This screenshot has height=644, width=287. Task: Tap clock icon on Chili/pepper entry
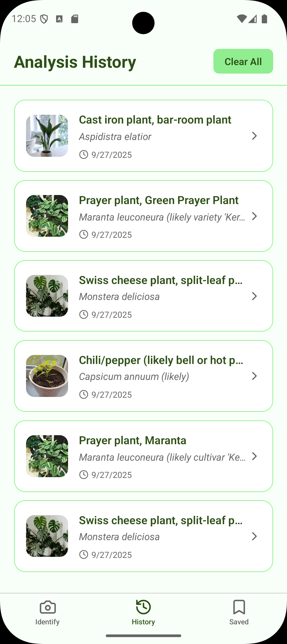(84, 395)
